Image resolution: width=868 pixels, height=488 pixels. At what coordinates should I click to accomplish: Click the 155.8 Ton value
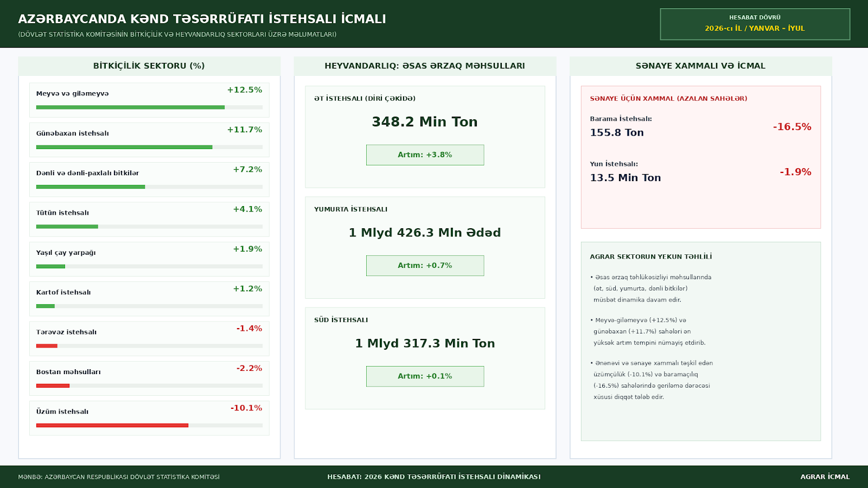pos(617,133)
